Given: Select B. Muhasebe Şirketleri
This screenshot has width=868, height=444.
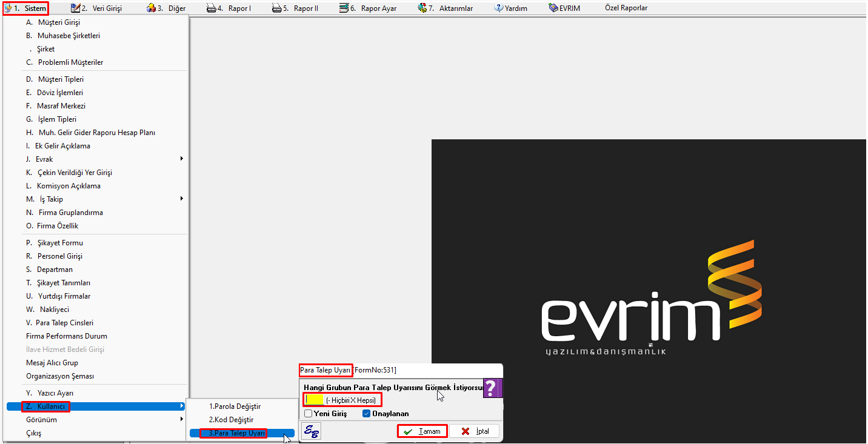Looking at the screenshot, I should pyautogui.click(x=97, y=36).
